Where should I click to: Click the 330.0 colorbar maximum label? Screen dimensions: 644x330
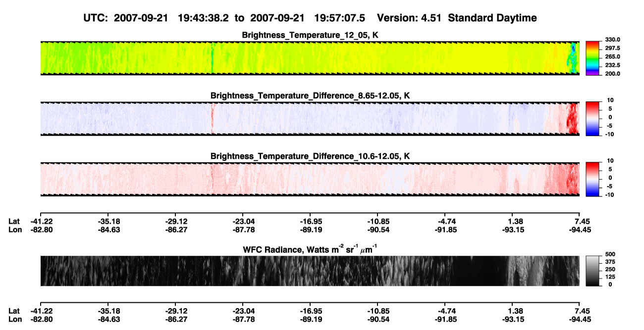point(612,40)
